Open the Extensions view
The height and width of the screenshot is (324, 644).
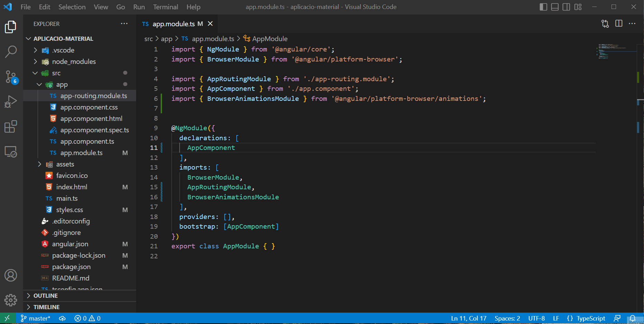(11, 126)
